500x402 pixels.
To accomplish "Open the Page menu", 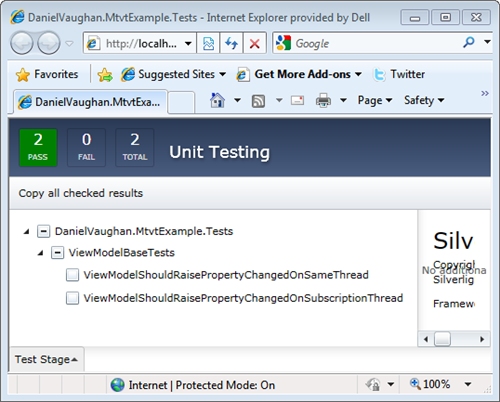I will (375, 100).
